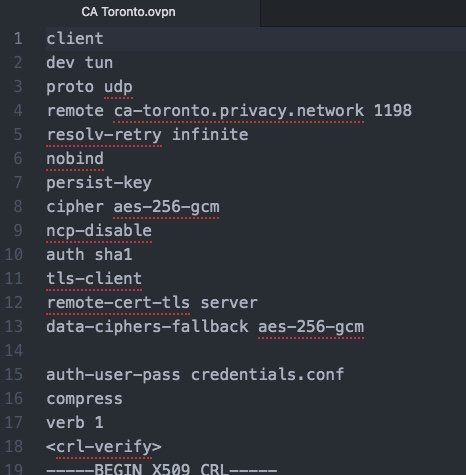
Task: Click port number 1198
Action: [393, 111]
